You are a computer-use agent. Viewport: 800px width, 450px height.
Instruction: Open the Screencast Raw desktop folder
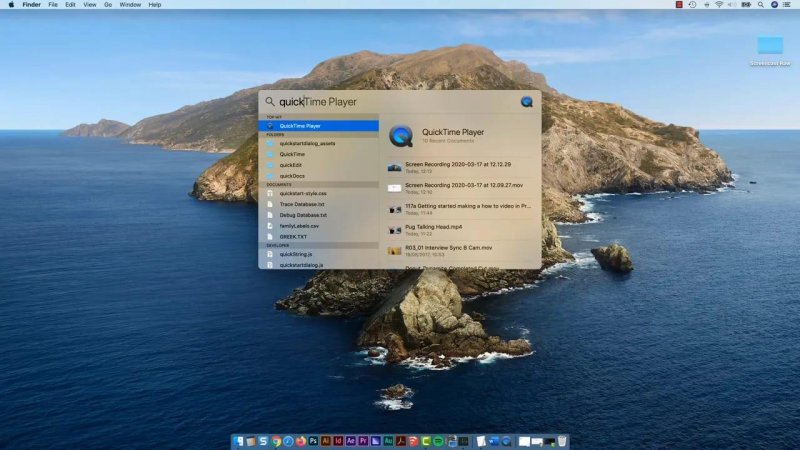(770, 51)
